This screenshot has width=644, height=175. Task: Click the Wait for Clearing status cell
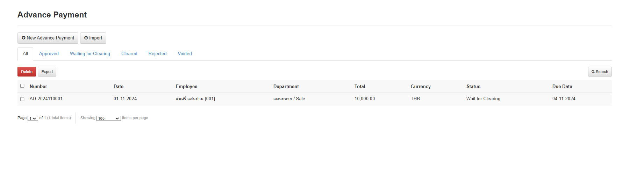[x=483, y=99]
